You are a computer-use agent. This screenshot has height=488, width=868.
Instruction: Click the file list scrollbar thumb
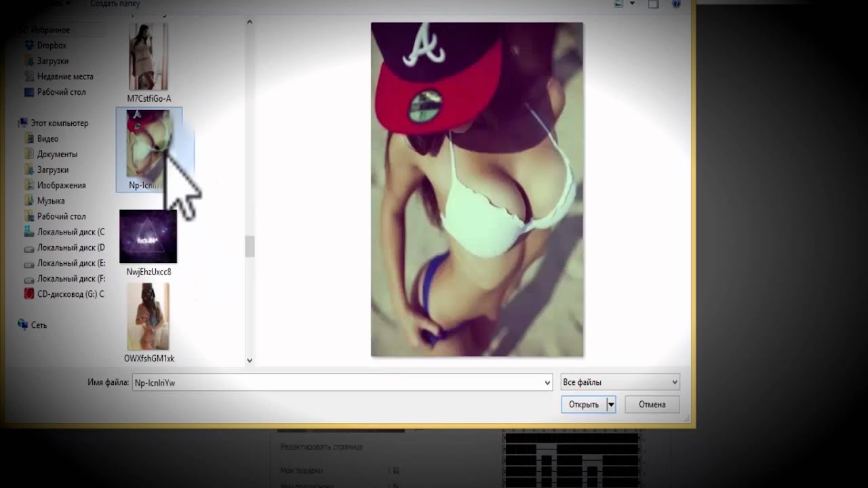pos(250,247)
